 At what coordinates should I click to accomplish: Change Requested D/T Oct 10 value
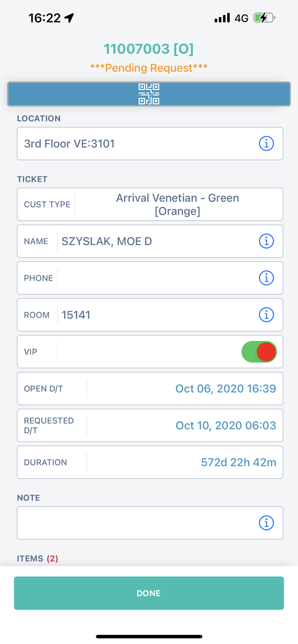(225, 425)
